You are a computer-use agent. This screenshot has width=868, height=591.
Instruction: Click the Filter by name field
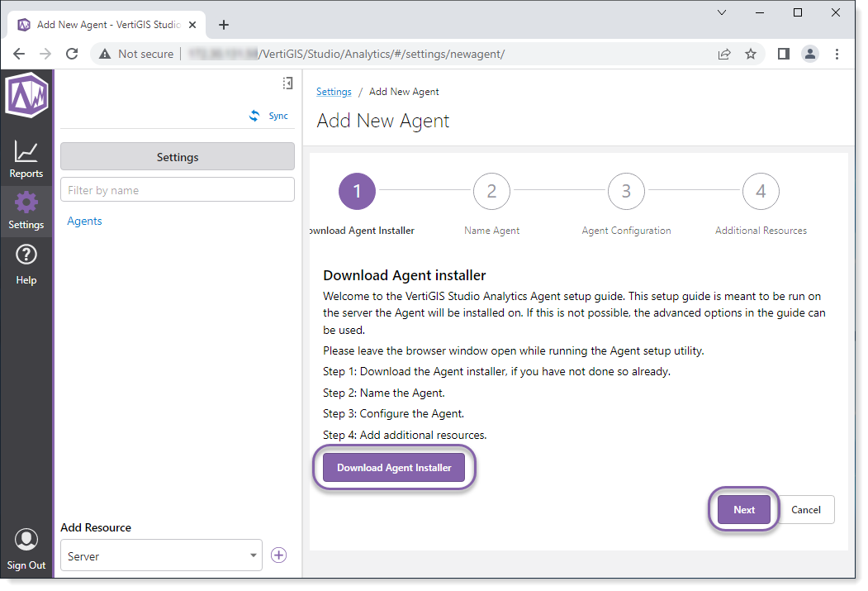(x=178, y=190)
